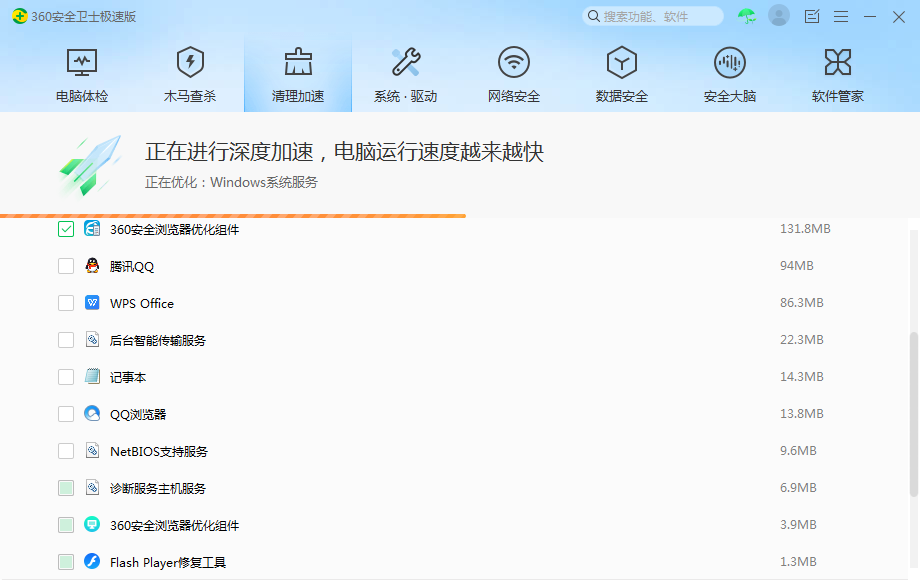This screenshot has width=920, height=580.
Task: Open the user avatar account icon
Action: 779,16
